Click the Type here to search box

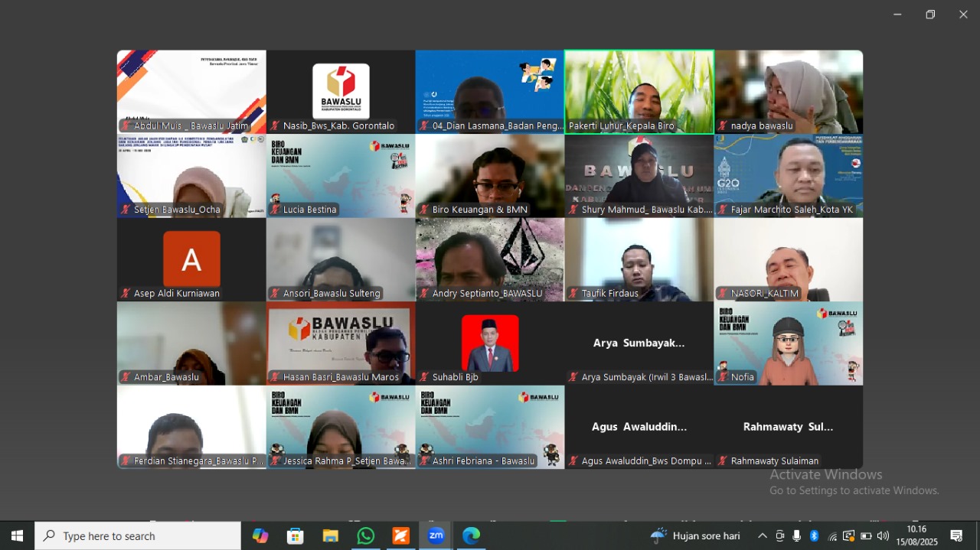pos(138,536)
